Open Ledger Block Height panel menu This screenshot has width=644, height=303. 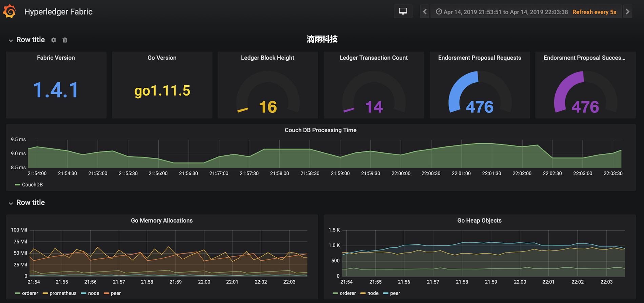tap(267, 58)
